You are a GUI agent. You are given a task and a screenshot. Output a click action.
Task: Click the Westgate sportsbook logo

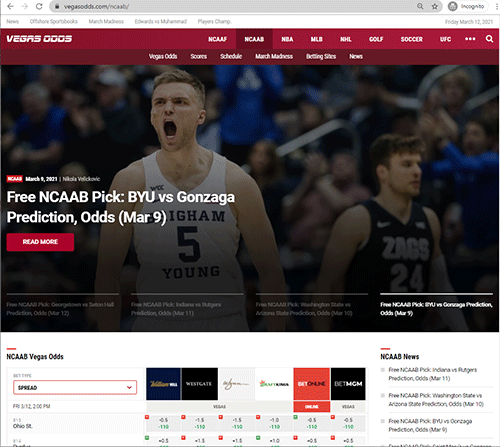point(199,384)
